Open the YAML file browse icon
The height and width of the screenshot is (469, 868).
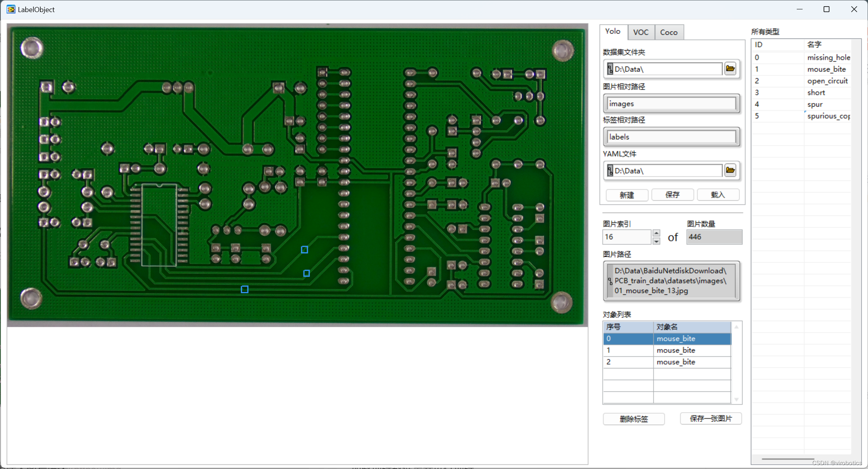point(730,171)
